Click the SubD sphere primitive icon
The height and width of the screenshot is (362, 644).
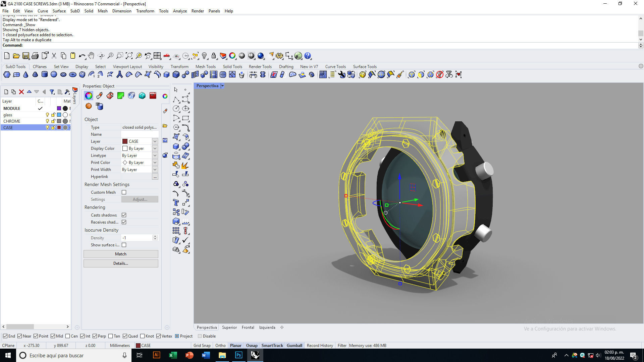pyautogui.click(x=54, y=75)
